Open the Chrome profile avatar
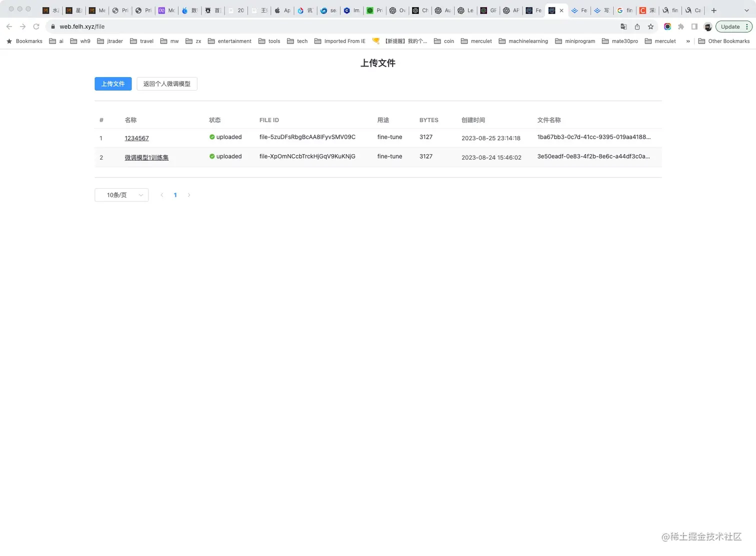The image size is (756, 556). pyautogui.click(x=708, y=27)
